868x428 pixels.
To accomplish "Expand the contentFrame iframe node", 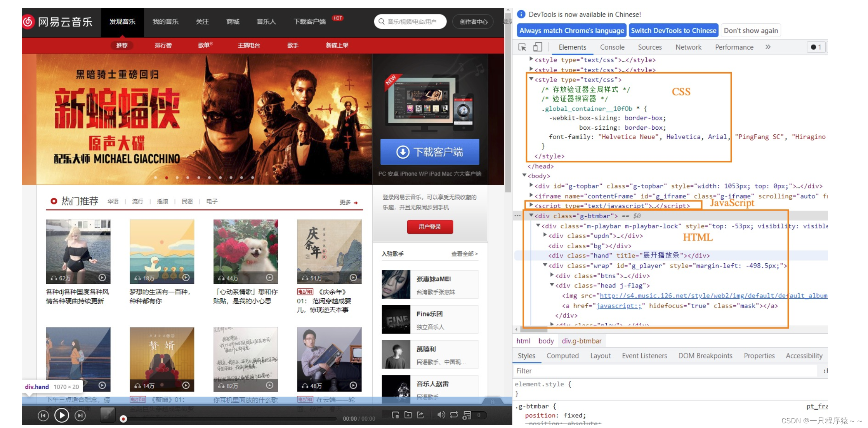I will coord(531,195).
